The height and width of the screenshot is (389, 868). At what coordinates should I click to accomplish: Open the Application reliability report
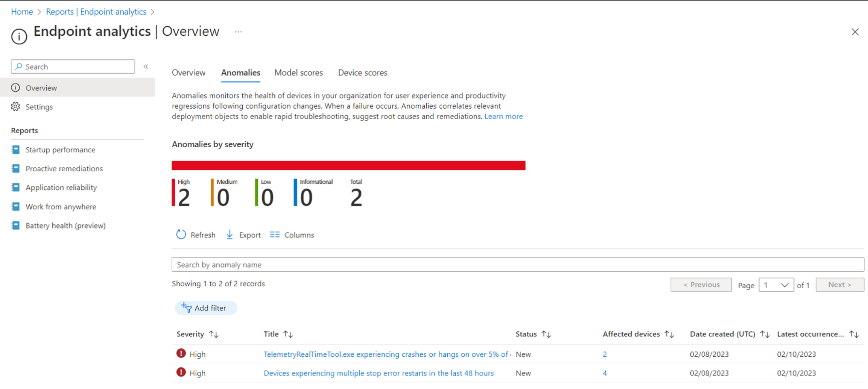coord(61,187)
